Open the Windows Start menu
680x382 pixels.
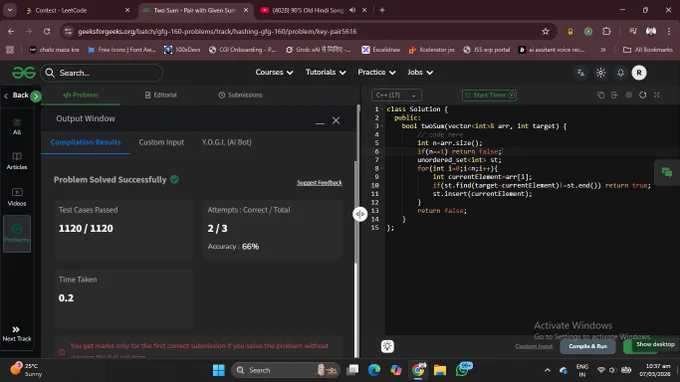tap(219, 370)
